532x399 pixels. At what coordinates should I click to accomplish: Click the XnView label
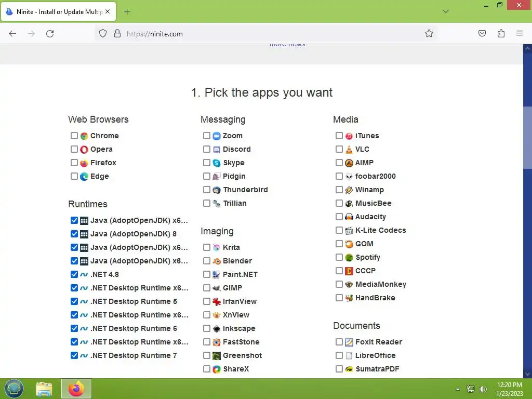point(236,315)
